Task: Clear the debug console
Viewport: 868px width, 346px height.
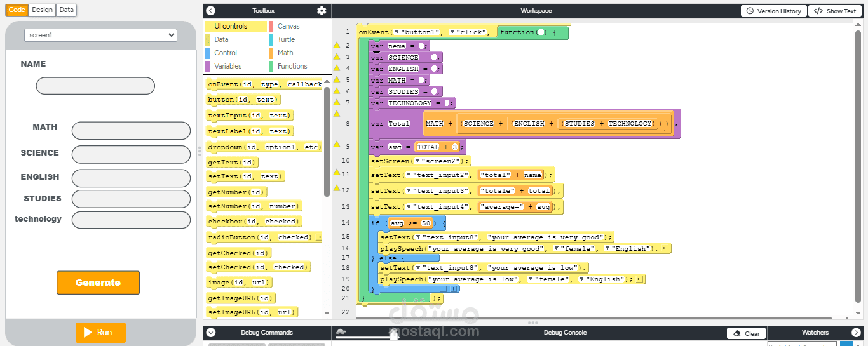Action: coord(746,333)
